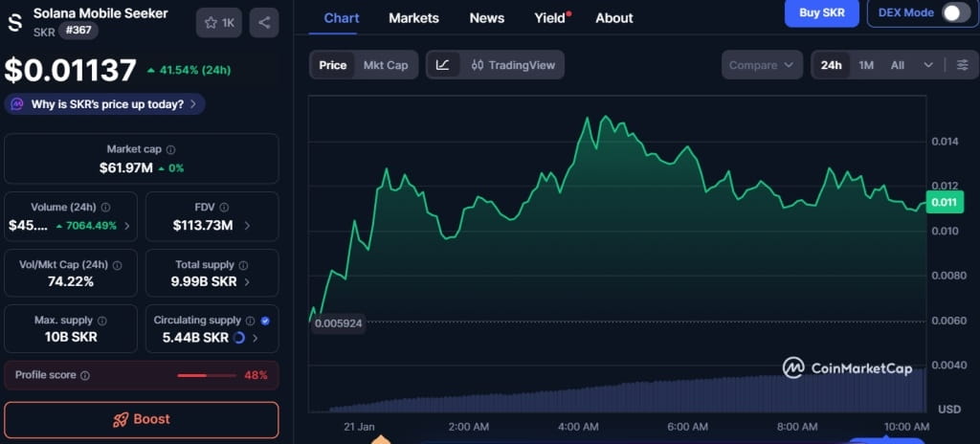This screenshot has height=444, width=980.
Task: Click the circulating supply progress ring
Action: tap(238, 338)
